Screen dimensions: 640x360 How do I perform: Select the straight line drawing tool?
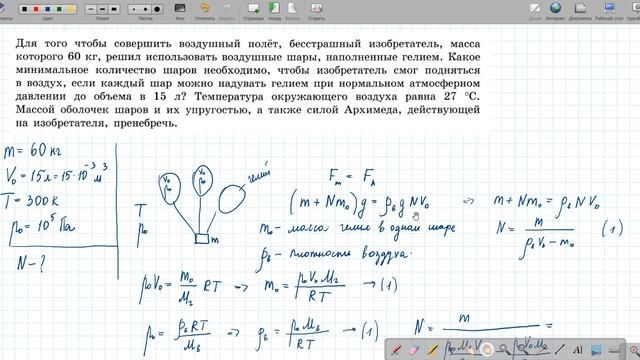[560, 350]
